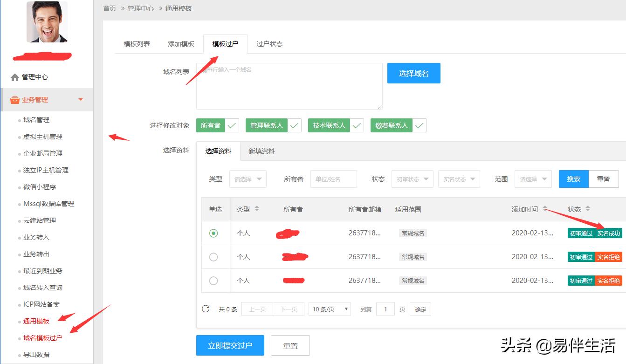Click the profile avatar photo
The image size is (626, 364).
coord(47,21)
